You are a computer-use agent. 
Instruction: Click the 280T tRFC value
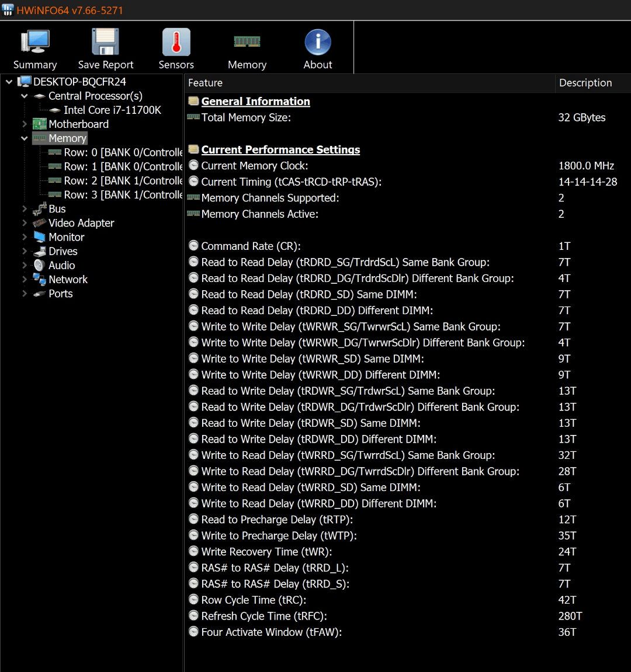pos(570,616)
